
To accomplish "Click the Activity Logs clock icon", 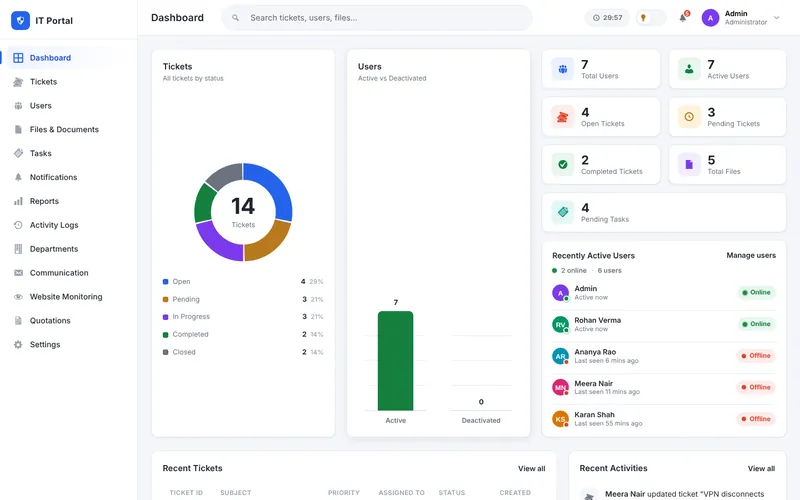I will coord(18,225).
